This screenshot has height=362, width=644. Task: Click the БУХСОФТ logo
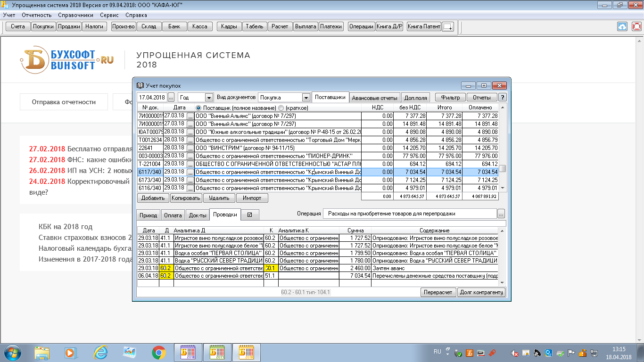point(67,60)
